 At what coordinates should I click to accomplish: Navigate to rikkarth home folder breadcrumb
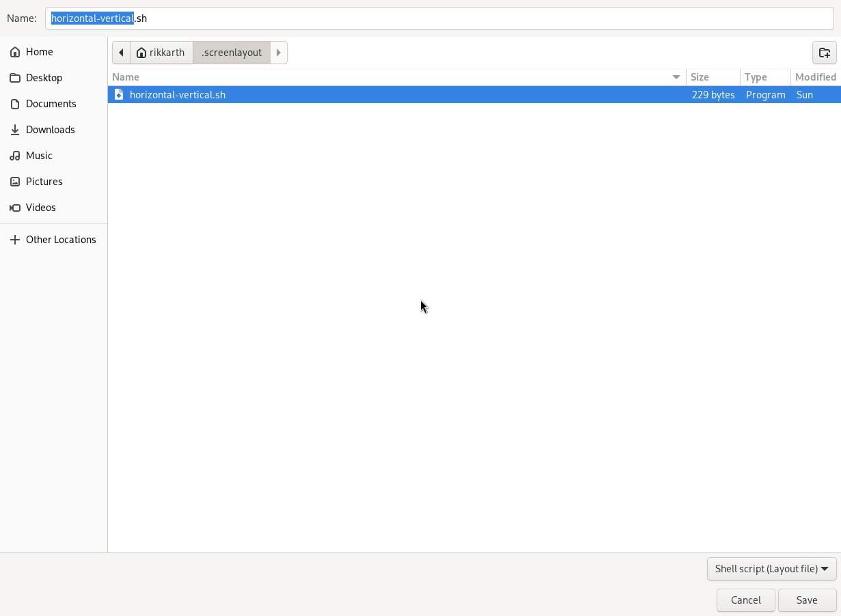click(x=161, y=53)
